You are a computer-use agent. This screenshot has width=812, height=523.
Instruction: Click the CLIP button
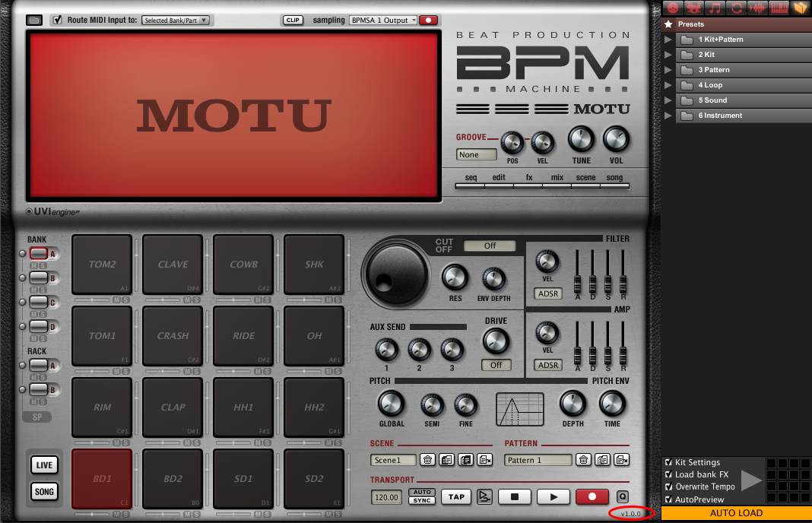coord(293,21)
